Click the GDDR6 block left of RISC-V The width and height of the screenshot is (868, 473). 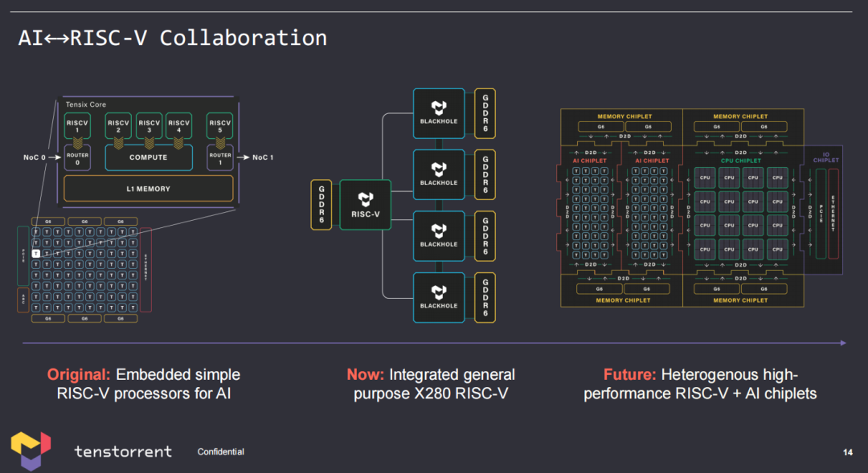click(321, 204)
